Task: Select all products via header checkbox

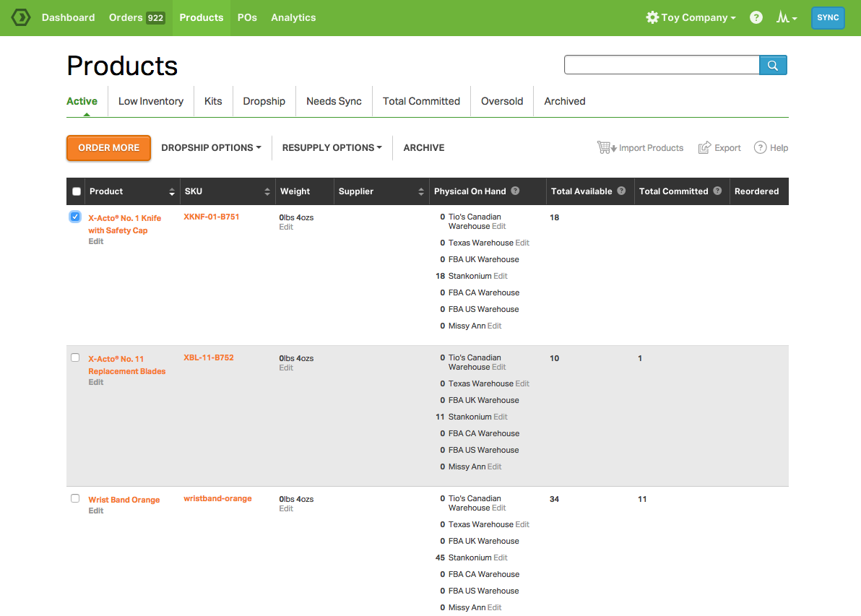Action: [x=76, y=191]
